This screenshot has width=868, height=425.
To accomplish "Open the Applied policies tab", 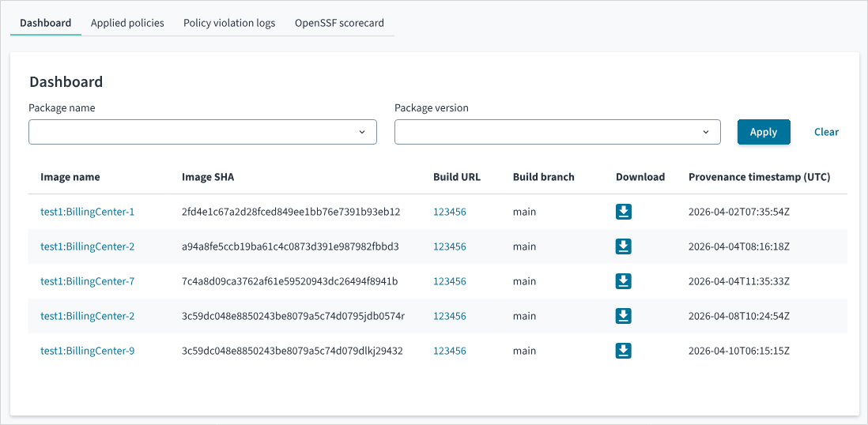I will pyautogui.click(x=127, y=23).
